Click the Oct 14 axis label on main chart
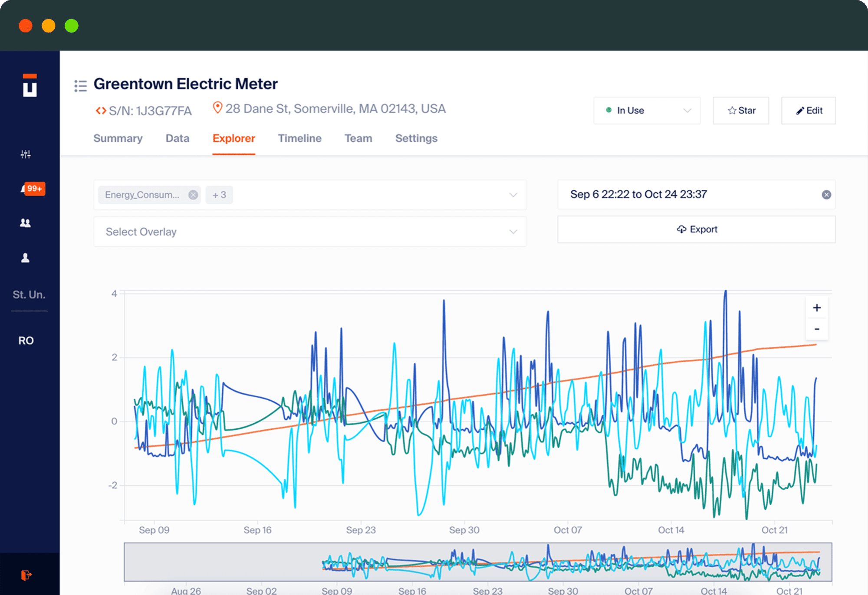The image size is (868, 595). pos(671,530)
